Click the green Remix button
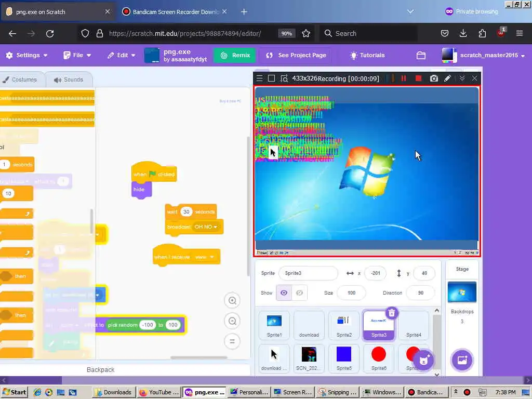 pos(235,55)
